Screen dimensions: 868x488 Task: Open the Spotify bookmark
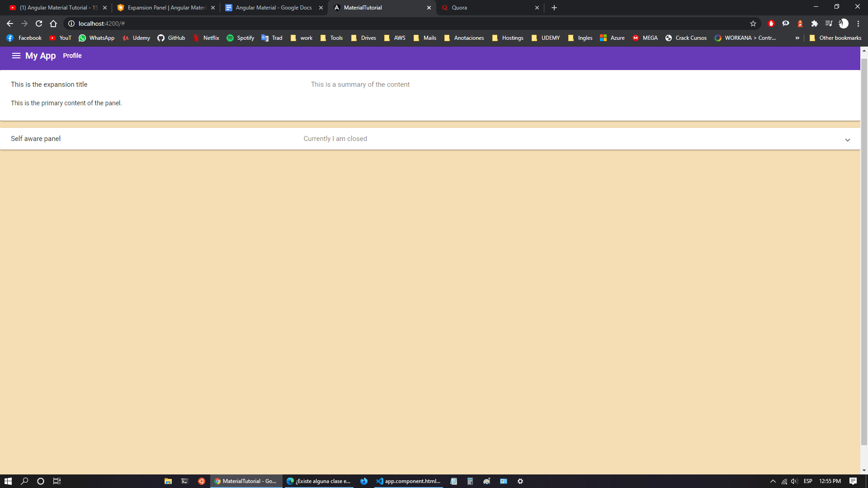[x=241, y=38]
